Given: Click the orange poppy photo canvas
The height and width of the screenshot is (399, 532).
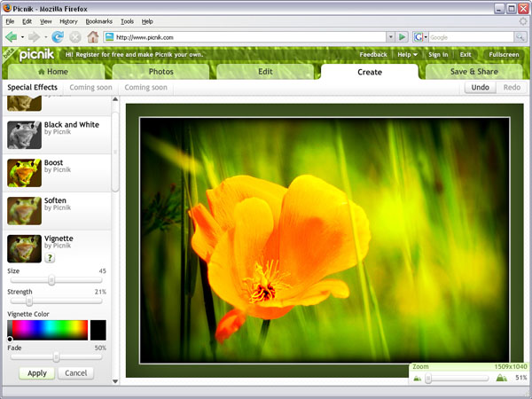Looking at the screenshot, I should 325,240.
